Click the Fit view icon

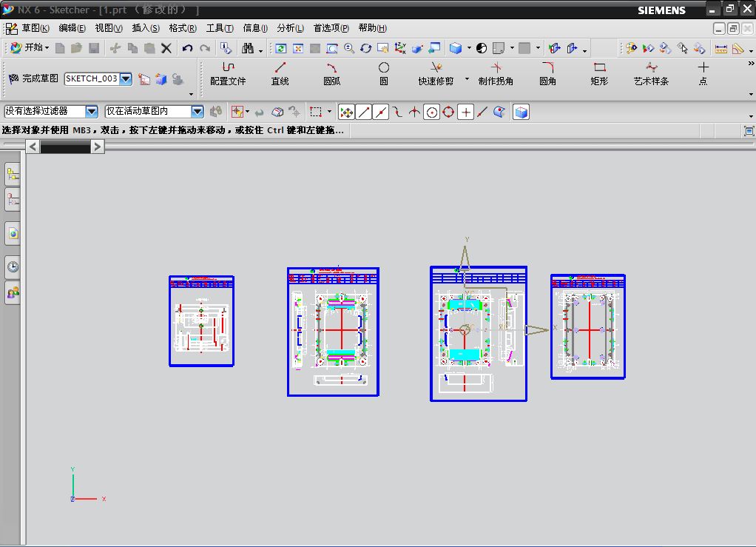click(298, 48)
